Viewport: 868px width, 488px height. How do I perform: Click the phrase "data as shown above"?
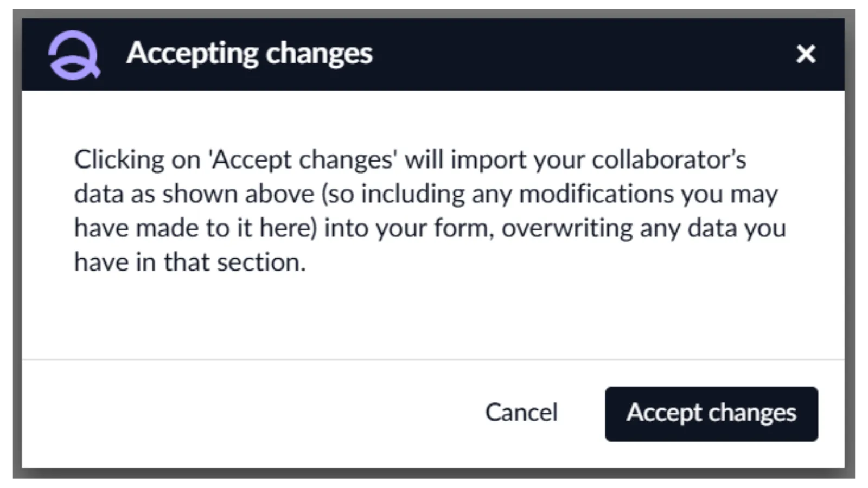click(194, 194)
